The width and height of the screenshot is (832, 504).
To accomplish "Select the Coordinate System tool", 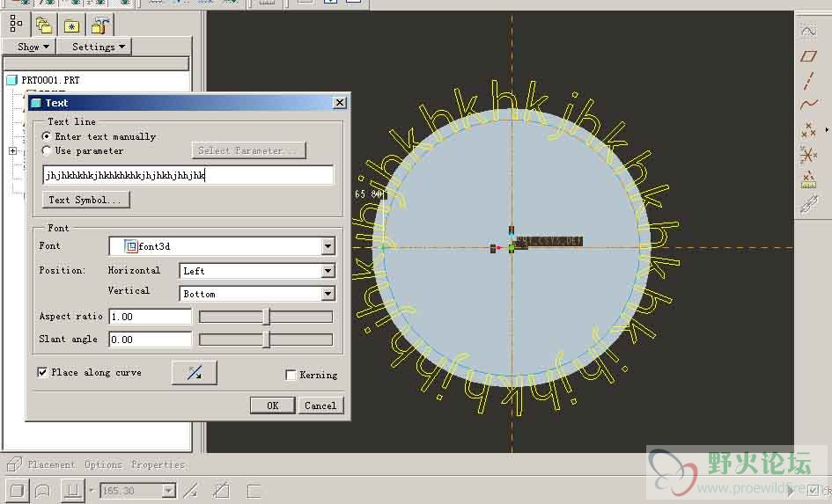I will (x=808, y=155).
